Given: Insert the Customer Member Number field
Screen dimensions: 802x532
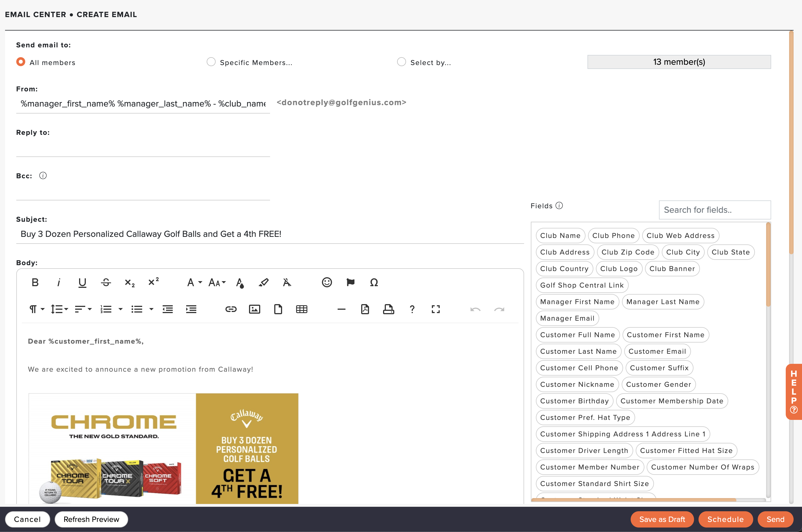Looking at the screenshot, I should click(x=590, y=467).
